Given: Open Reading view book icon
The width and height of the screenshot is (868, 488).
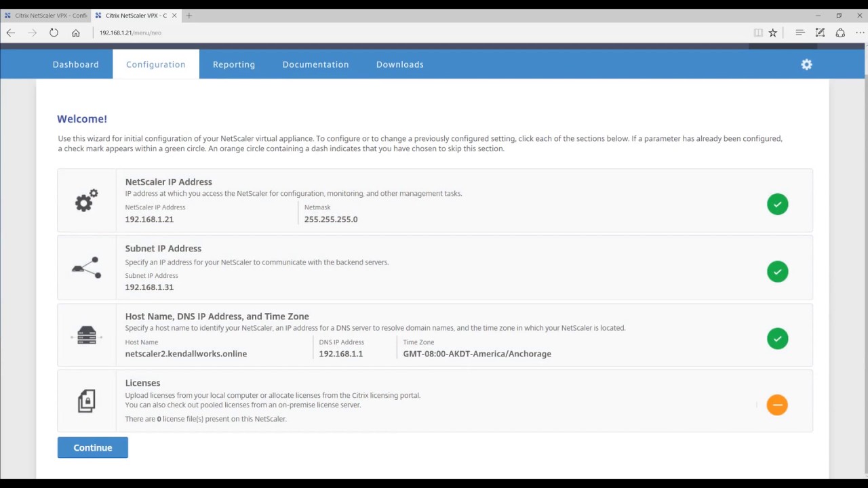Looking at the screenshot, I should coord(758,33).
